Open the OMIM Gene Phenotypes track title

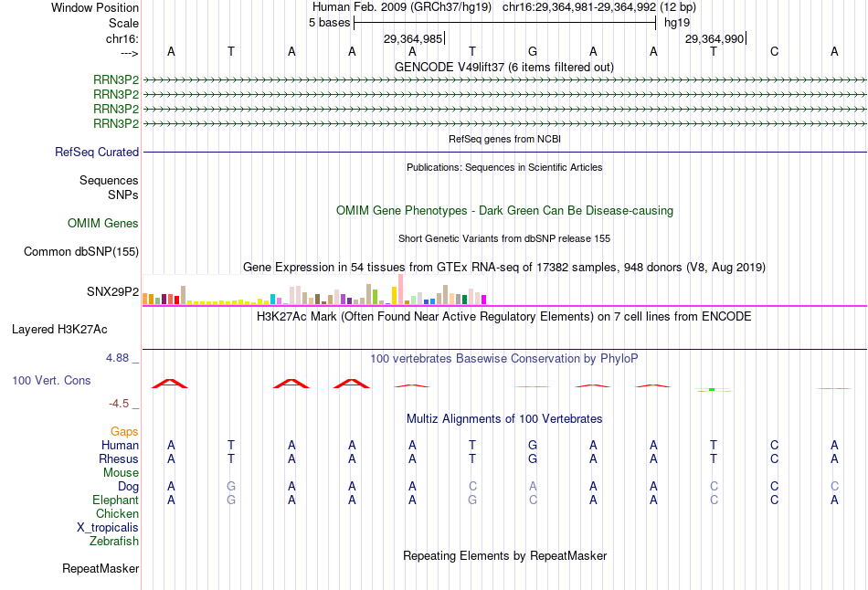[x=504, y=210]
